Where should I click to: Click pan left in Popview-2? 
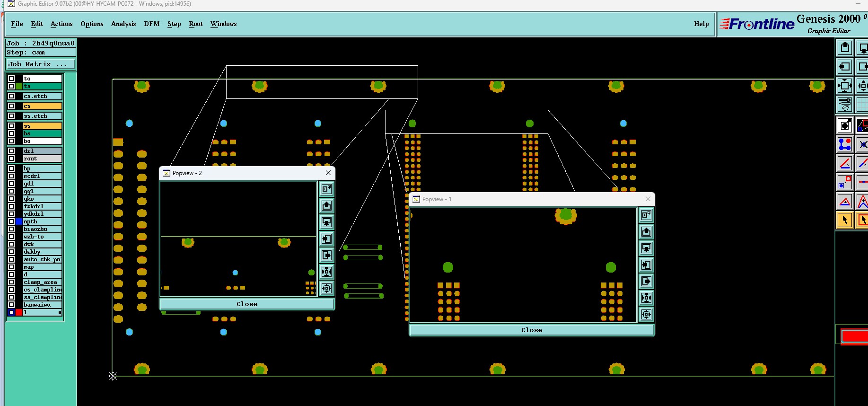point(326,239)
